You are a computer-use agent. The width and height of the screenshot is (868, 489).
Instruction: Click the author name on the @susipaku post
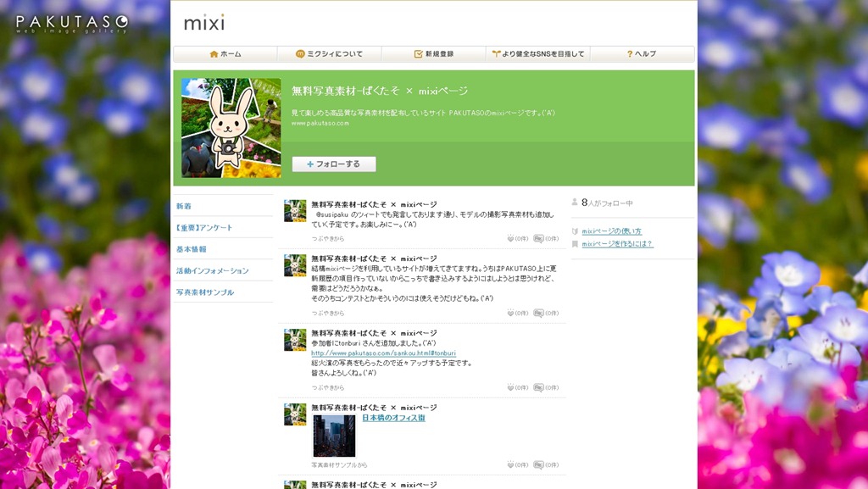[x=374, y=204]
